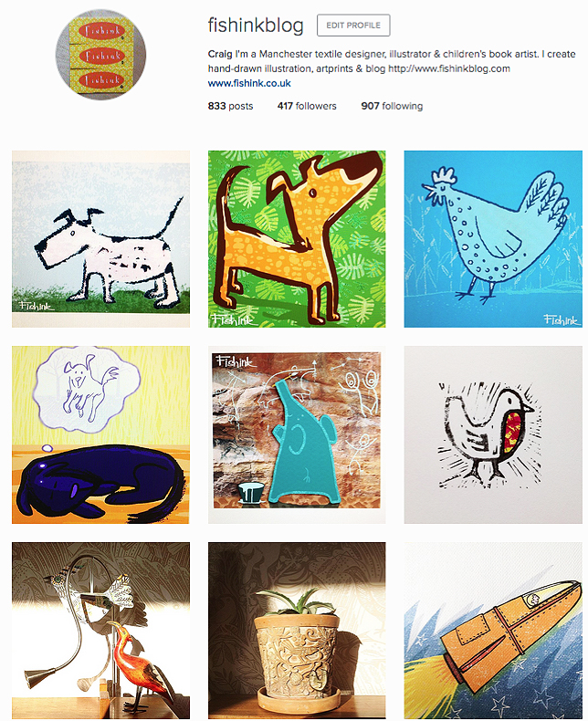Click the red-breasted bird in the linocut post
Screen dimensions: 588x721
click(x=488, y=434)
